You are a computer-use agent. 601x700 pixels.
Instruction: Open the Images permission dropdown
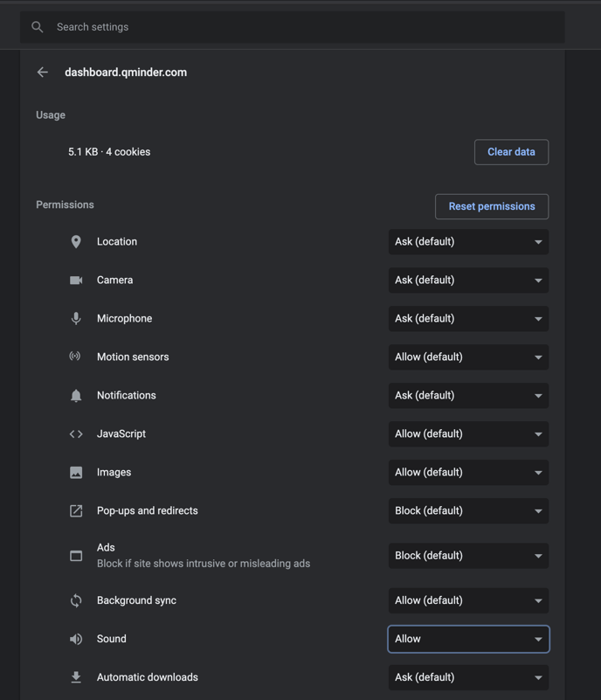point(468,472)
